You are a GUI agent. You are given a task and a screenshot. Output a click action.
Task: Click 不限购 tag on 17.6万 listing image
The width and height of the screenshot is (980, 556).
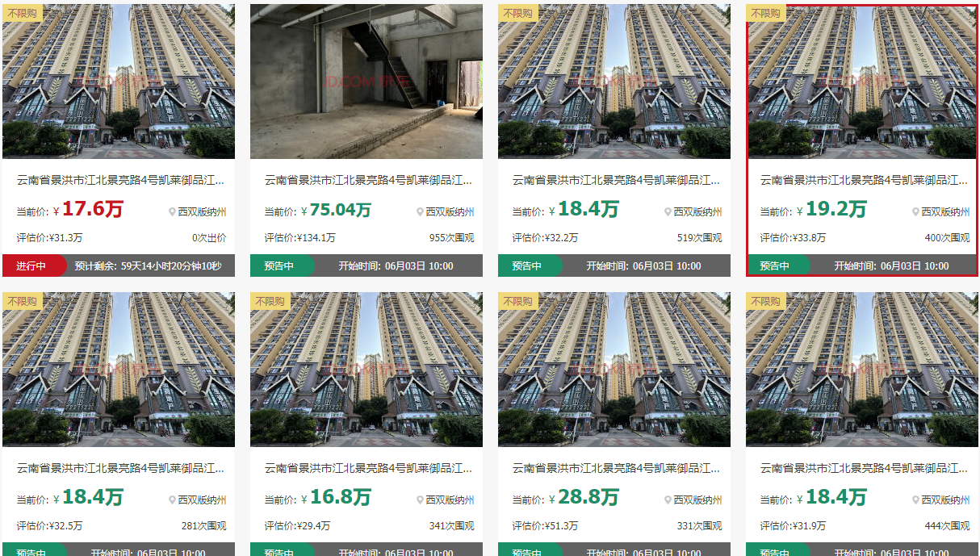[22, 13]
